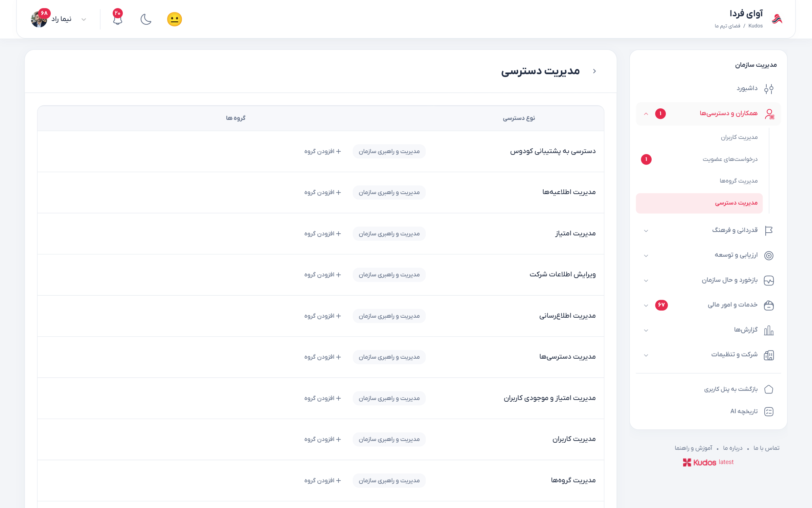
Task: Open the notifications bell icon
Action: pos(117,19)
